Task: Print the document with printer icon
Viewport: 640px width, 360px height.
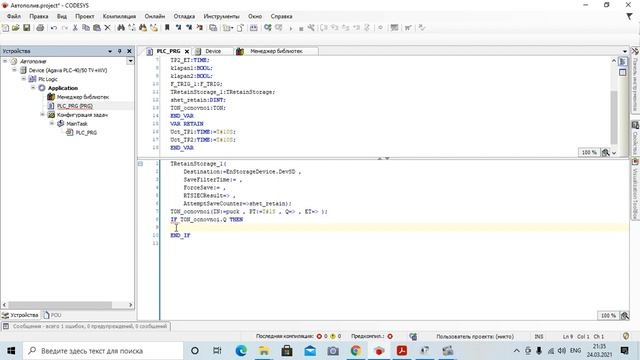Action: point(40,28)
